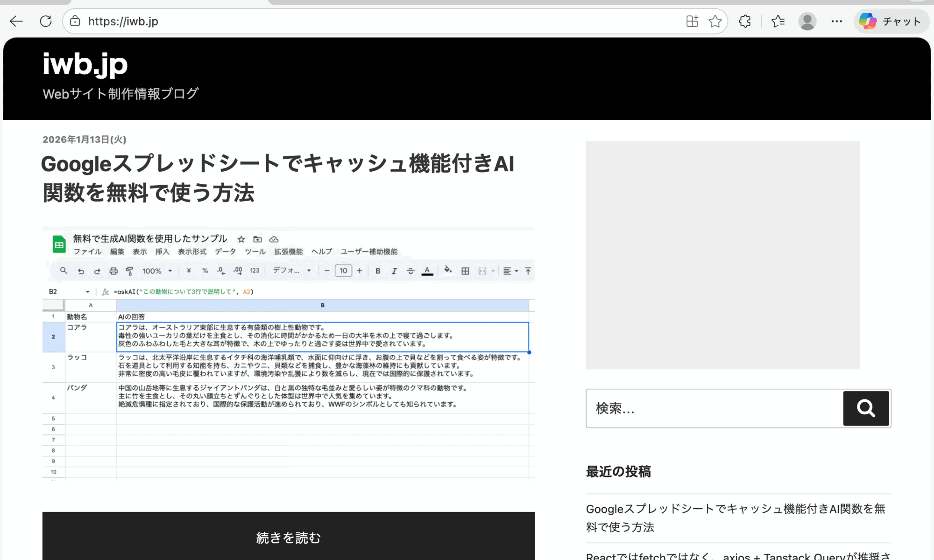Apply percent format from the toolbar

[x=205, y=271]
